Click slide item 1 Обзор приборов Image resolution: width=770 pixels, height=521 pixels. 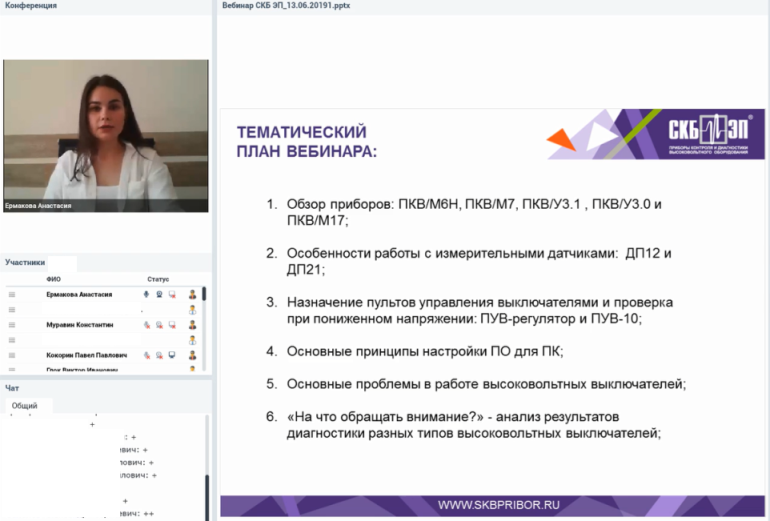(464, 212)
